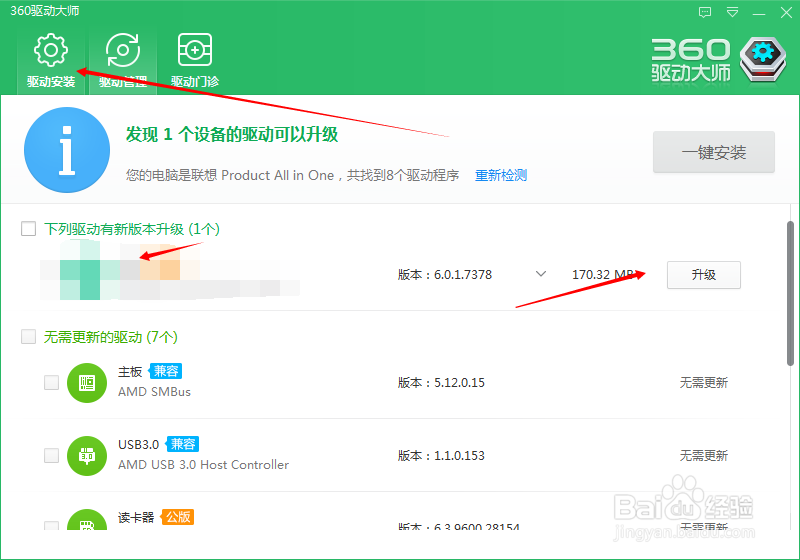
Task: Open the title bar dropdown menu icon
Action: click(732, 12)
